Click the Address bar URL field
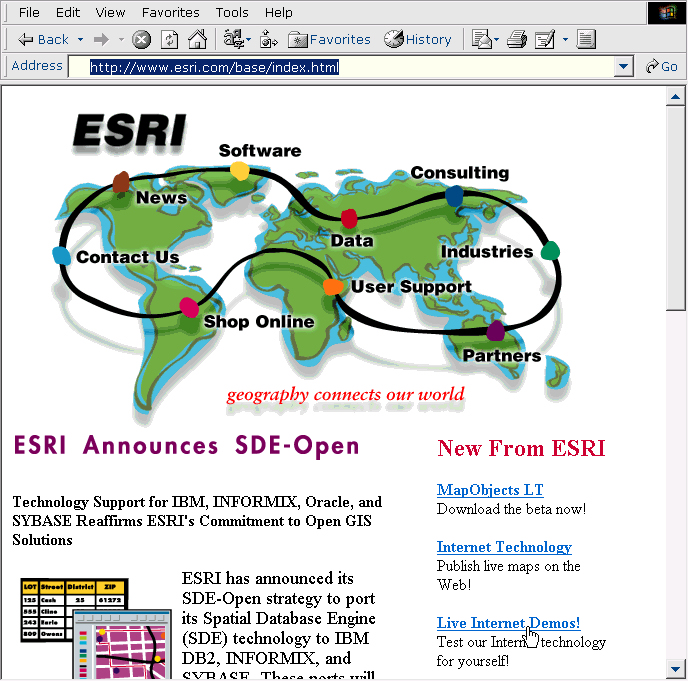Screen dimensions: 688x681 [x=341, y=67]
